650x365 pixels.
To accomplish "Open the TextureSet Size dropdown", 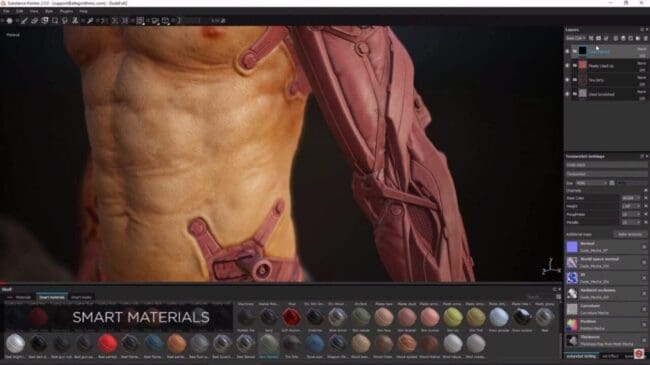I will pos(592,183).
